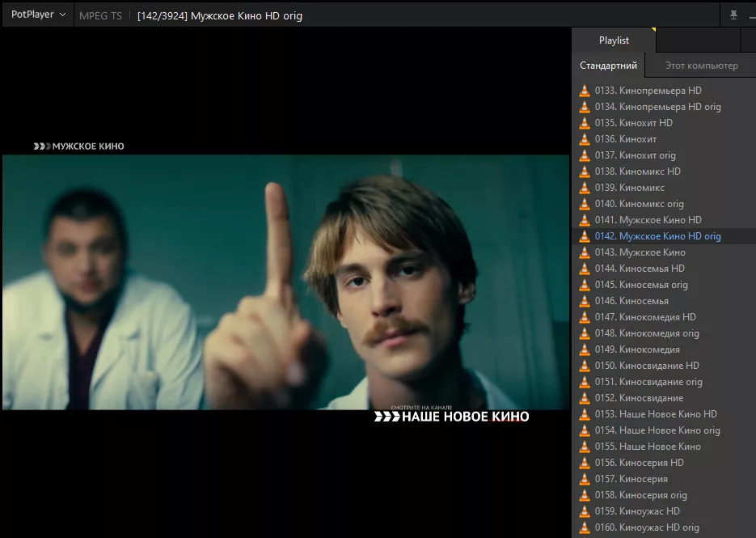This screenshot has height=538, width=756.
Task: Click VLC cone icon beside 0141. Мужское Кино HD
Action: pyautogui.click(x=585, y=220)
